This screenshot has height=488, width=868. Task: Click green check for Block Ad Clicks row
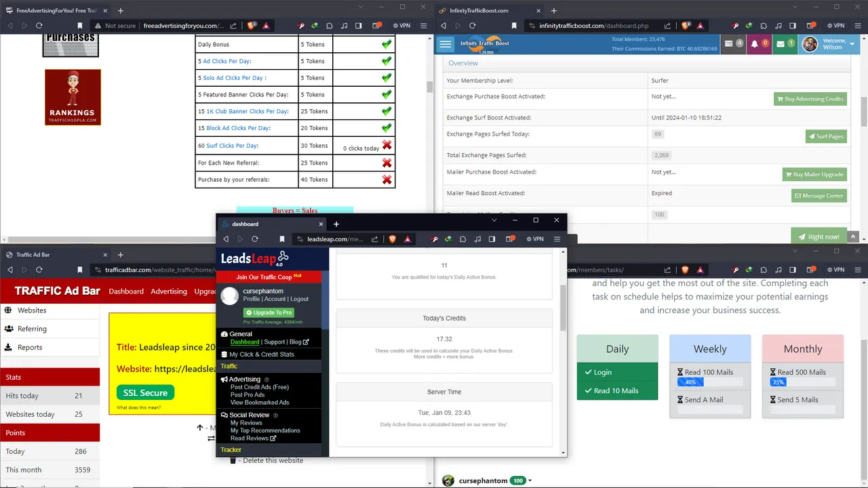pos(387,127)
